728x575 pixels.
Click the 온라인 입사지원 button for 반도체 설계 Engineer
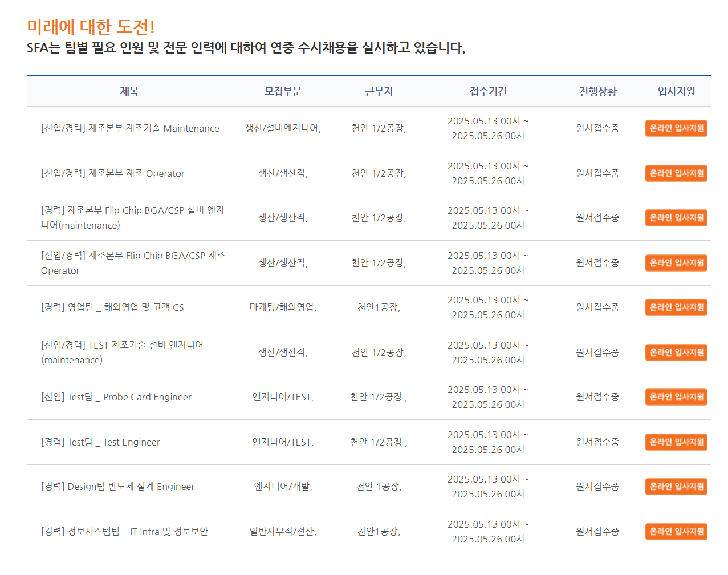pyautogui.click(x=676, y=486)
